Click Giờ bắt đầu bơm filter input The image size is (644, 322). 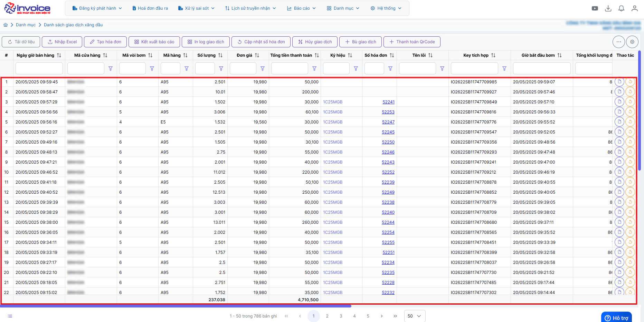point(542,68)
